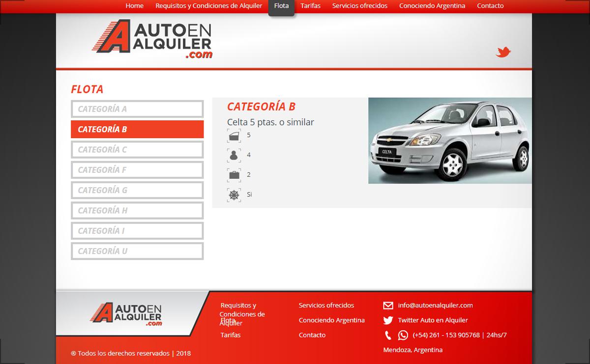Click the footer Twitter bird icon
The height and width of the screenshot is (364, 590).
tap(388, 320)
